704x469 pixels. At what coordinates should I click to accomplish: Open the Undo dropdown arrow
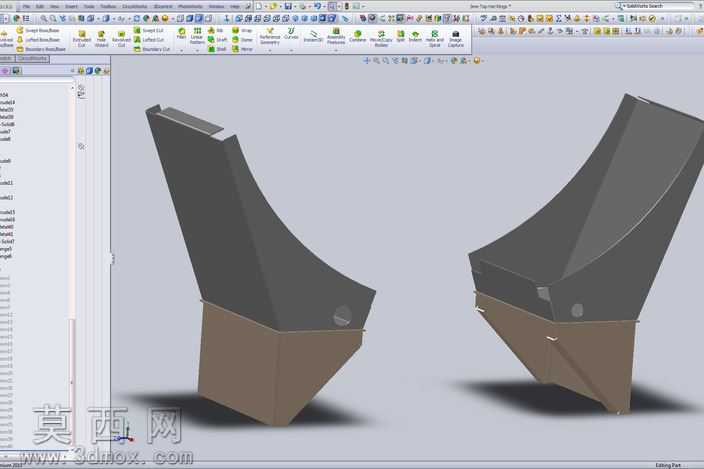[x=324, y=6]
